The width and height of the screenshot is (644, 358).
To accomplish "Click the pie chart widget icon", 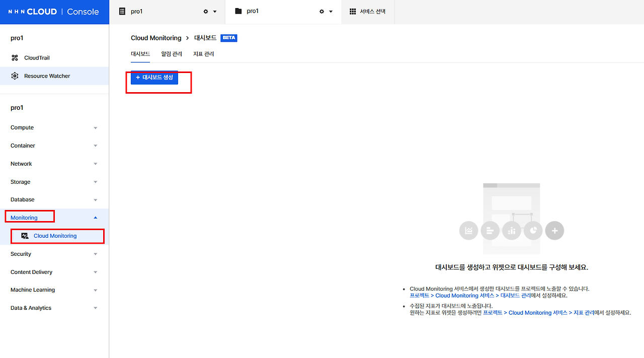I will (x=533, y=231).
